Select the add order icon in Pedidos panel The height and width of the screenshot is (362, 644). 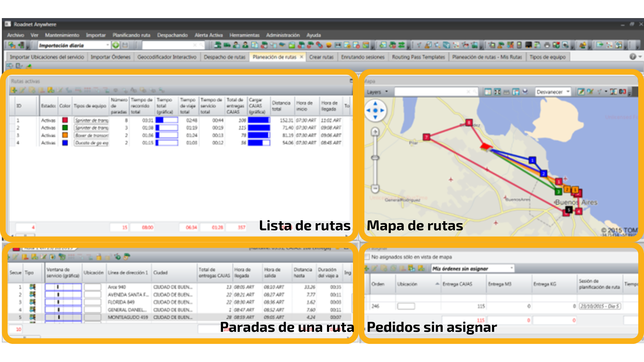[x=367, y=268]
